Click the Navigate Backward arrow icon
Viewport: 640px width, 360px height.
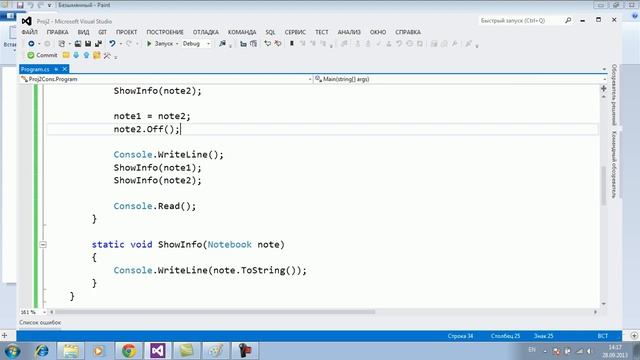tap(31, 44)
